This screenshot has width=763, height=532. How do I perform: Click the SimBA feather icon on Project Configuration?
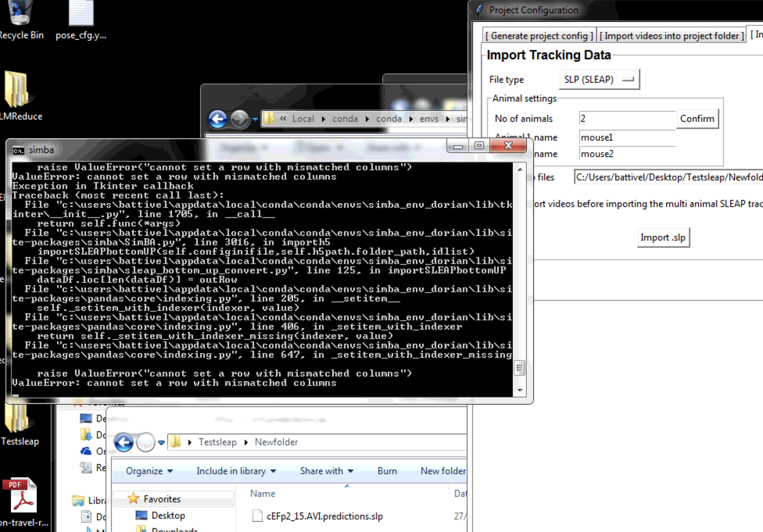tap(478, 9)
